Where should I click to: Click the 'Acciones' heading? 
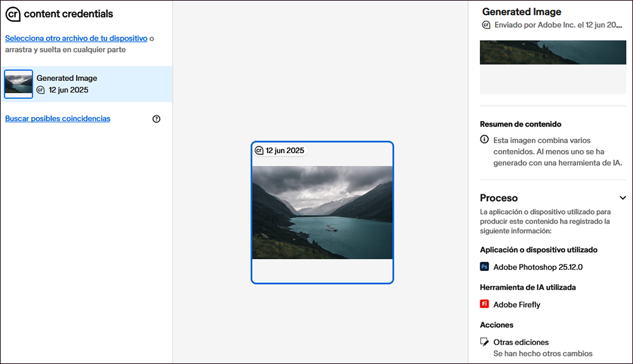(x=496, y=325)
